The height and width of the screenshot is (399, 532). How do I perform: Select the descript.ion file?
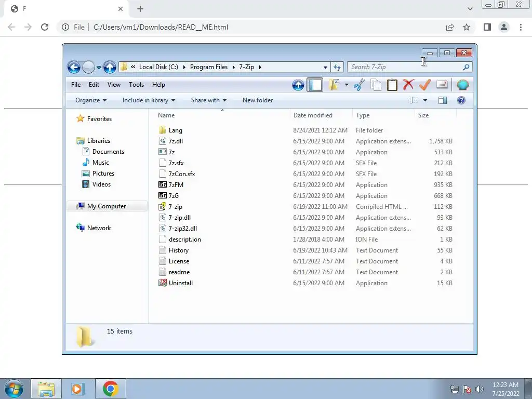(x=184, y=240)
